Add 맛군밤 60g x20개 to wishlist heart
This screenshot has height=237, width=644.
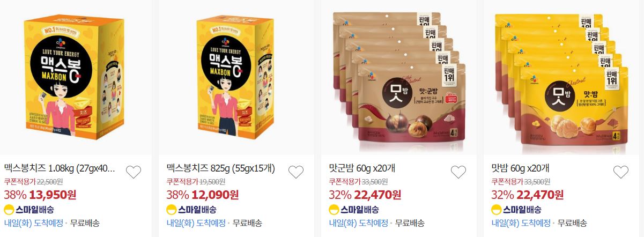click(458, 172)
